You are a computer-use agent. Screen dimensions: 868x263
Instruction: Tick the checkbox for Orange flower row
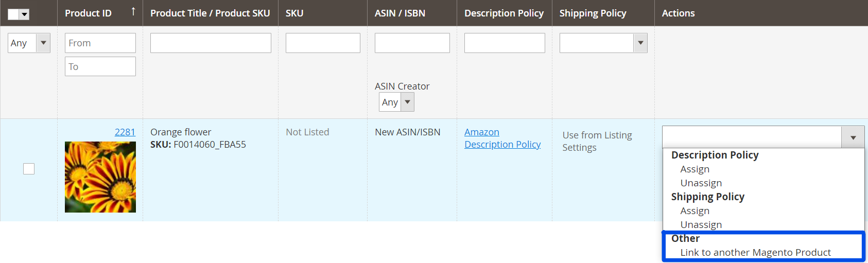click(29, 169)
